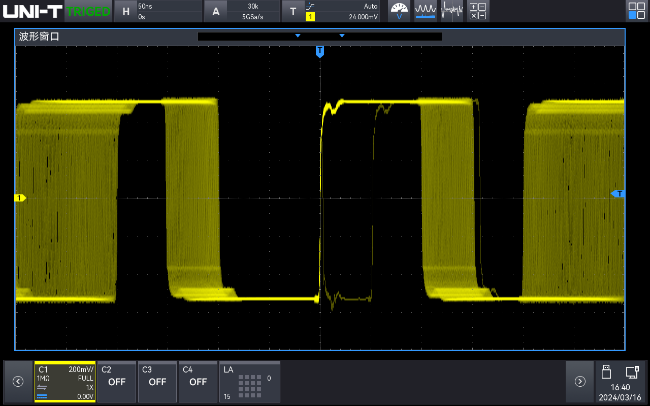Image resolution: width=650 pixels, height=406 pixels.
Task: Click the USB storage status icon
Action: (605, 373)
